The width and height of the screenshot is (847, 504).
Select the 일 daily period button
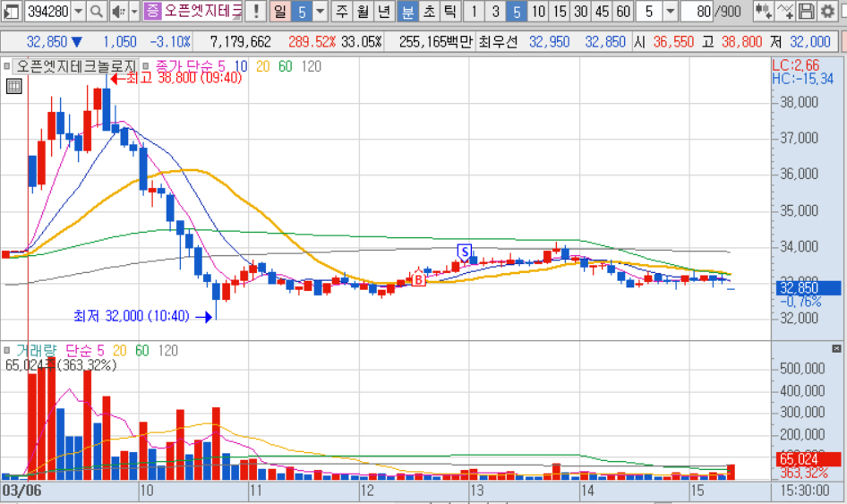point(280,11)
